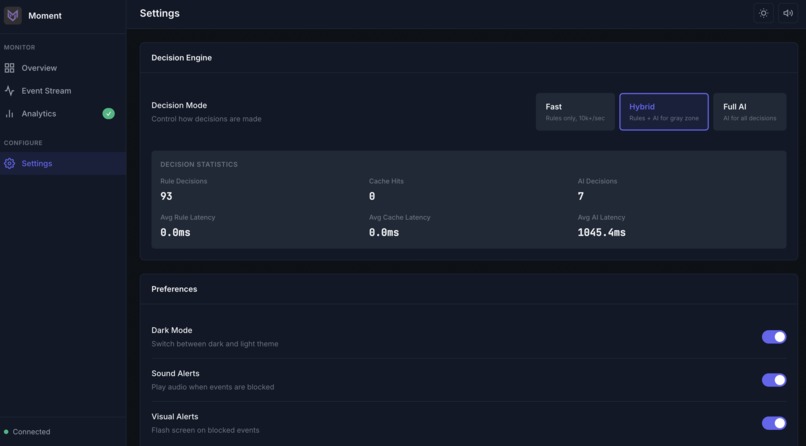Click 'Flash screen on blocked events' text
Screen dimensions: 806x446
pos(205,430)
